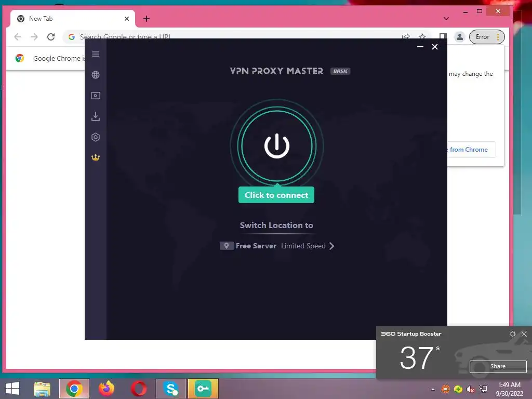Reload the page in Chrome
The width and height of the screenshot is (532, 399).
pos(51,37)
